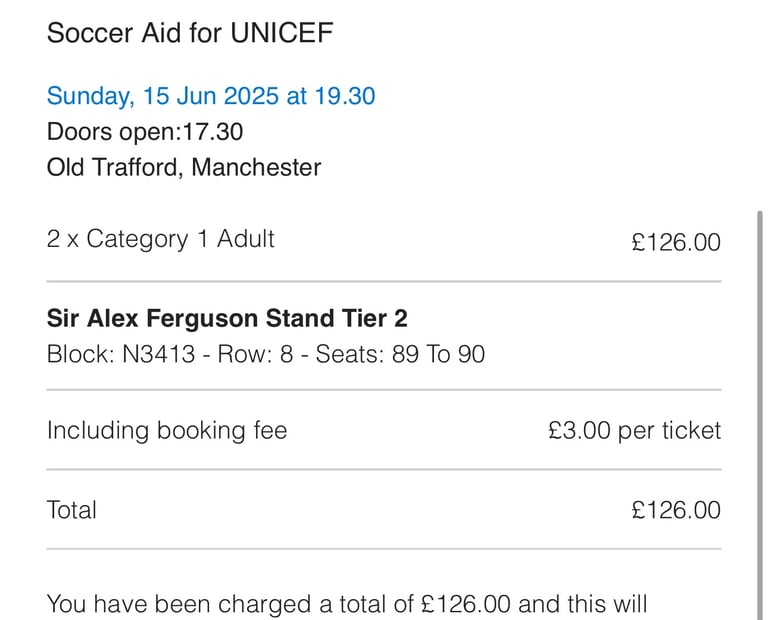Click the 19.30 kickoff time in date

(345, 96)
